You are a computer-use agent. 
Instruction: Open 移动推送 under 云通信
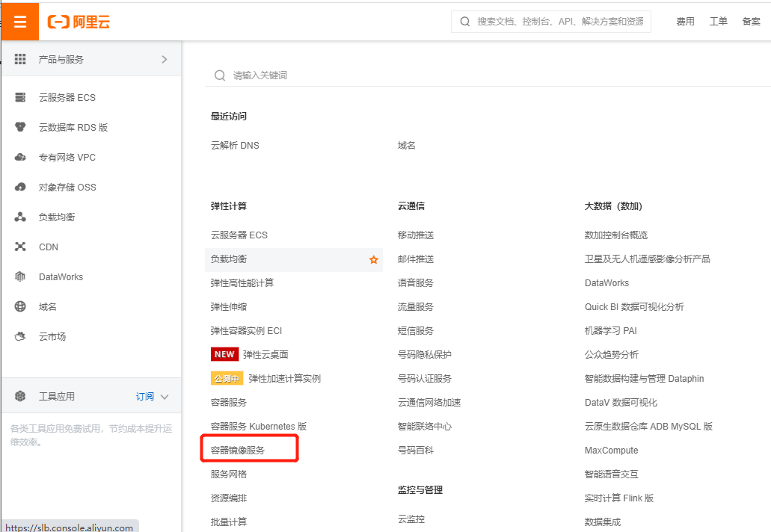[416, 235]
